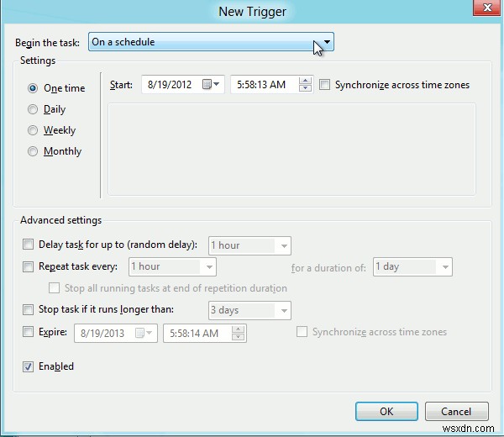Viewport: 504px width, 437px height.
Task: Enable Repeat task every checkbox
Action: coord(28,266)
